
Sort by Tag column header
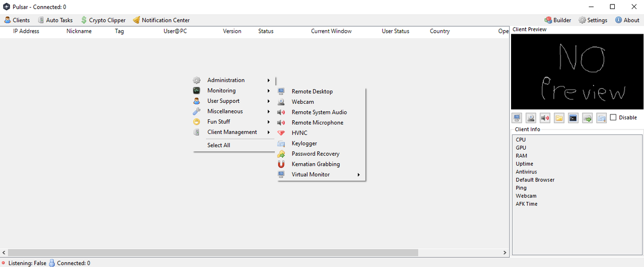click(119, 31)
